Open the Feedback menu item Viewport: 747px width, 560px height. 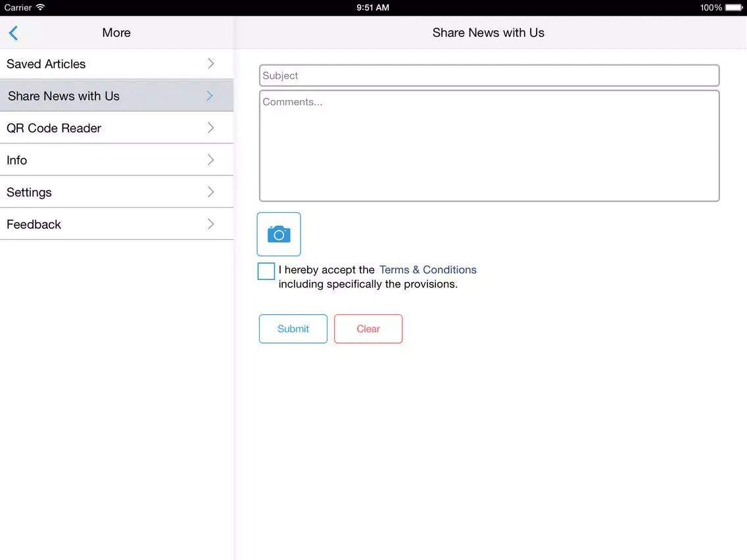(x=117, y=224)
